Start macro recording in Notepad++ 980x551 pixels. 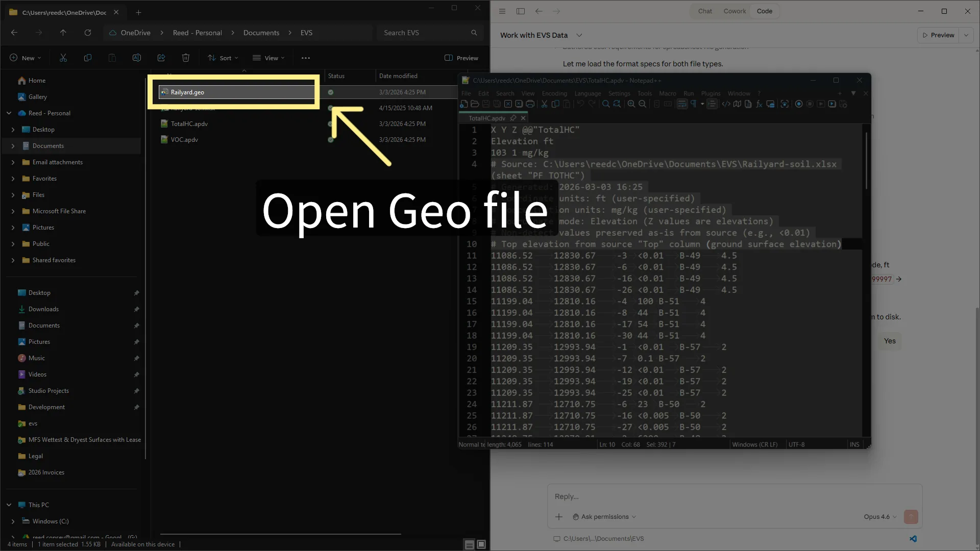799,104
